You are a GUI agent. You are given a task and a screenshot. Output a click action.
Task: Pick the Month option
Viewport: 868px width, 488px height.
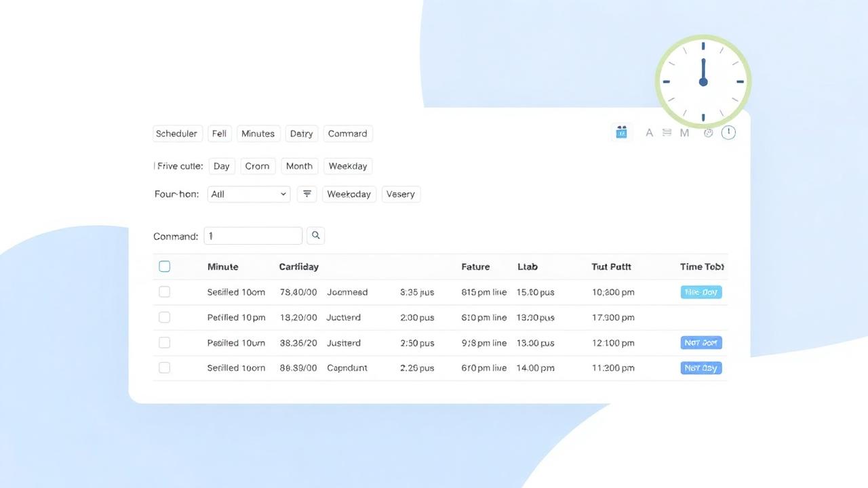[299, 166]
